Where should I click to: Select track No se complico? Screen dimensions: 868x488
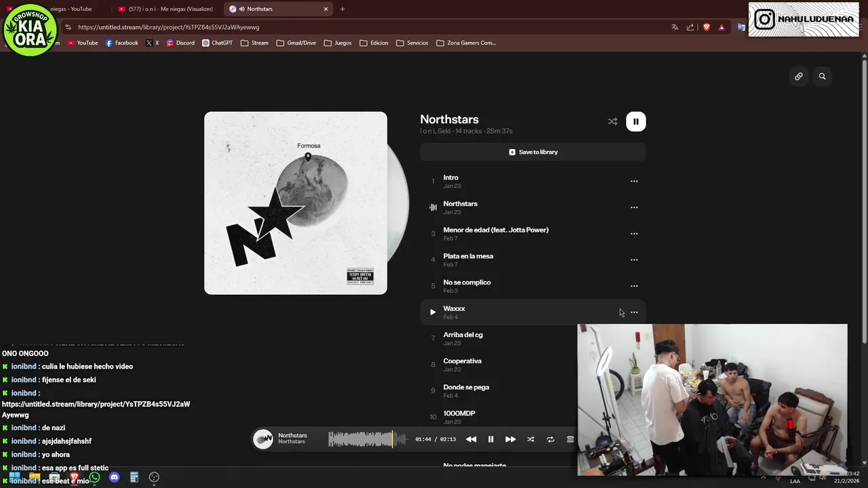click(x=533, y=286)
